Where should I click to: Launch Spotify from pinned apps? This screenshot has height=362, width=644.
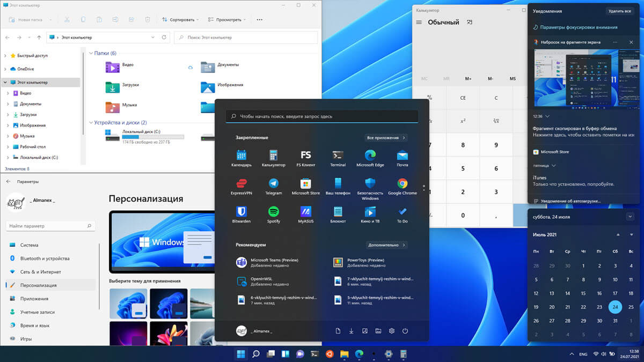[x=273, y=215]
